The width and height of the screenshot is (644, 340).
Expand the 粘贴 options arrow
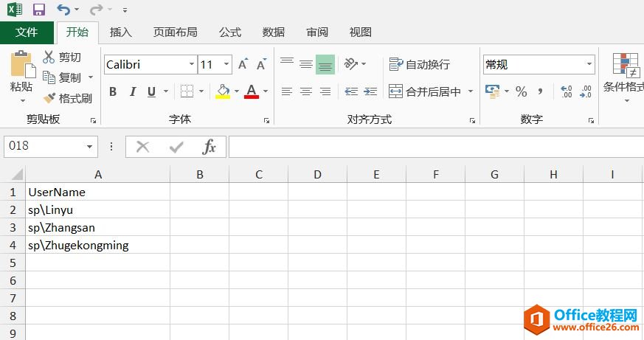[x=23, y=100]
